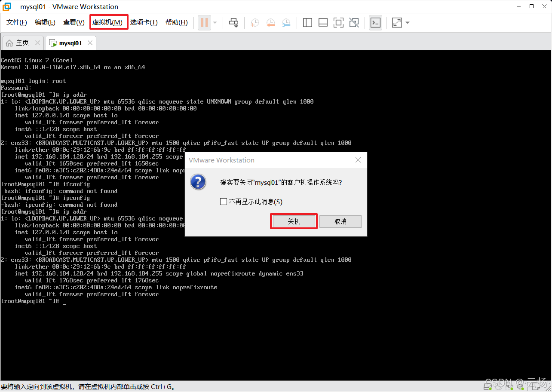
Task: Click the take snapshot clock icon
Action: (x=255, y=22)
